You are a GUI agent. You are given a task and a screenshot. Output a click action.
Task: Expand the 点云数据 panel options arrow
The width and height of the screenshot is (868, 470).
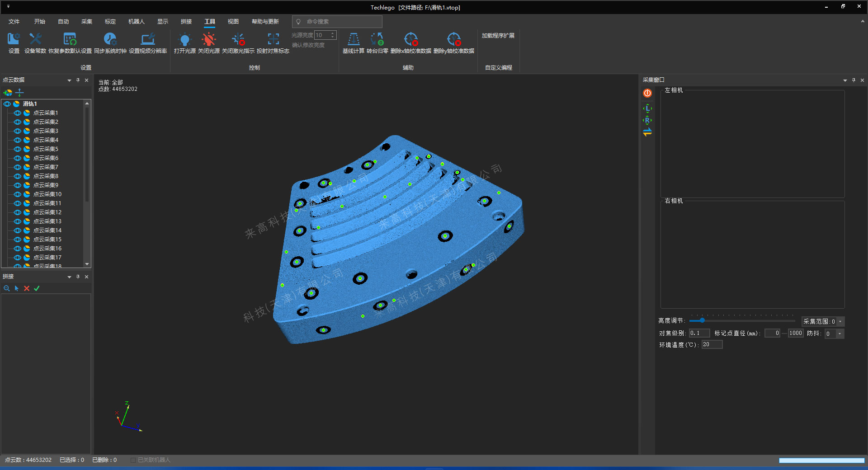point(69,80)
